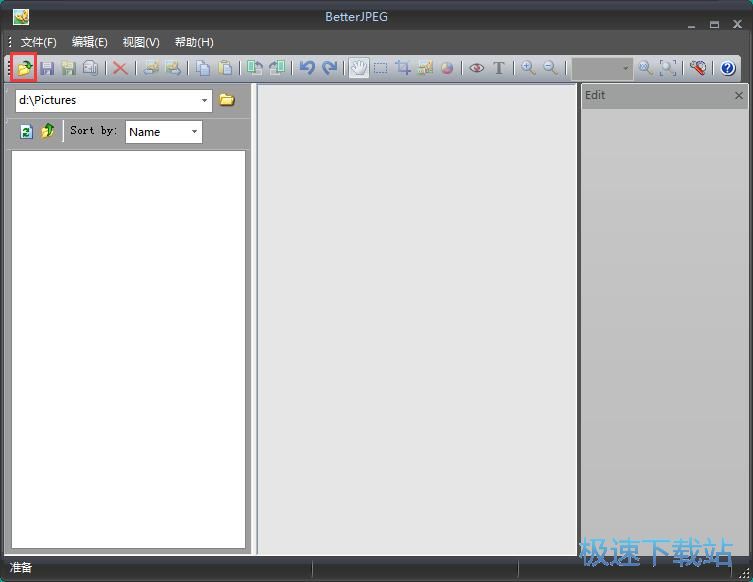This screenshot has width=753, height=582.
Task: Click the Zoom in magnifier
Action: point(528,68)
